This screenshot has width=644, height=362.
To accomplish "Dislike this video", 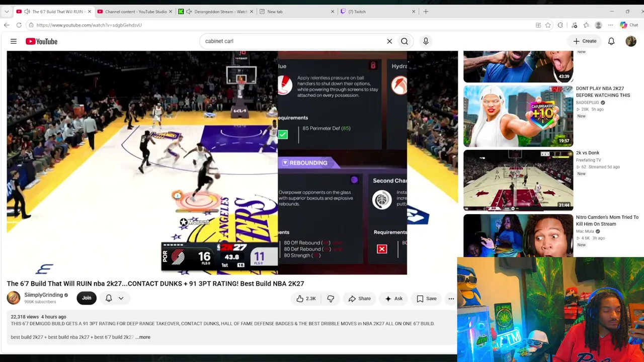I will (331, 299).
